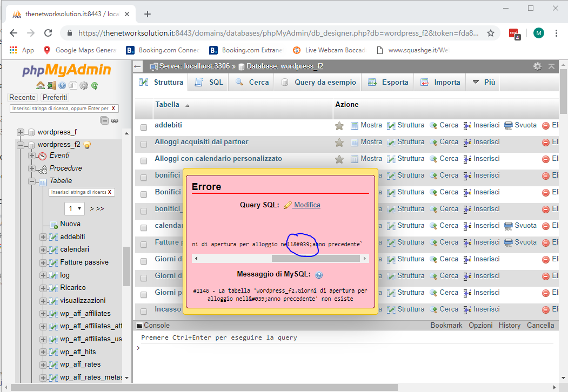The image size is (568, 392).
Task: Open the Query da esempio tab
Action: pyautogui.click(x=319, y=83)
